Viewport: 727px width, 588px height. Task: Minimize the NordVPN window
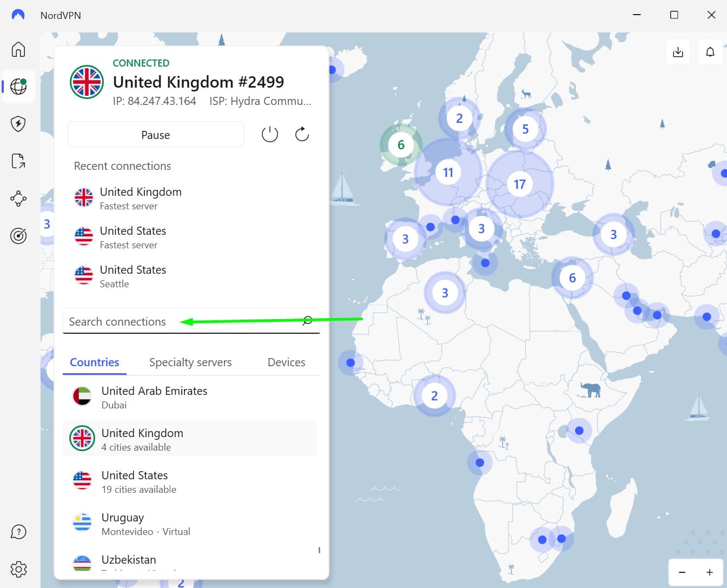coord(637,15)
